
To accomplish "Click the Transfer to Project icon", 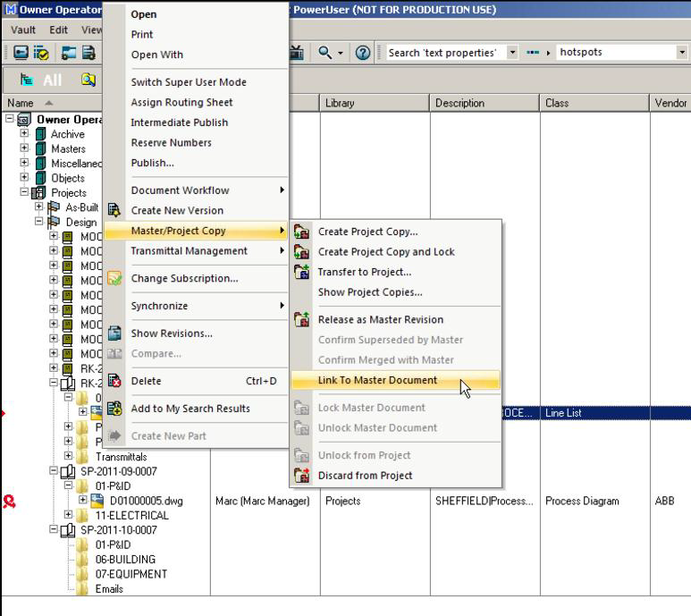I will [x=301, y=272].
